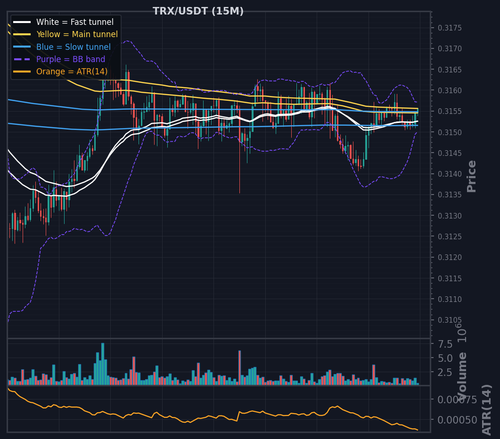
Task: Click the 5.0 volume tick label
Action: click(x=445, y=358)
